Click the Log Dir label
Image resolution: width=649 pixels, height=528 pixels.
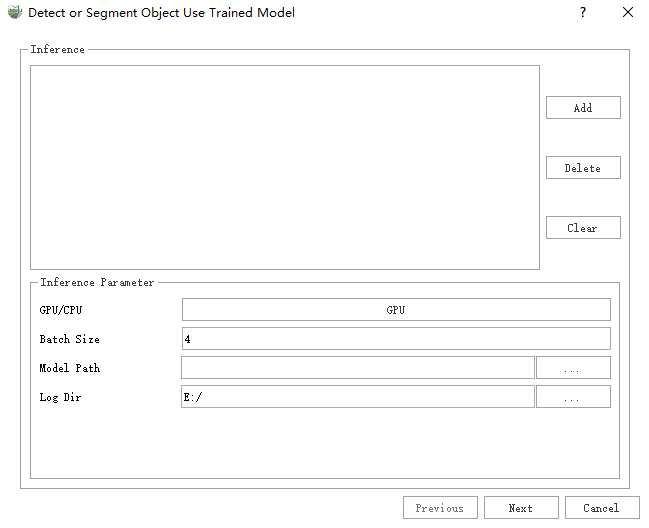pyautogui.click(x=61, y=397)
